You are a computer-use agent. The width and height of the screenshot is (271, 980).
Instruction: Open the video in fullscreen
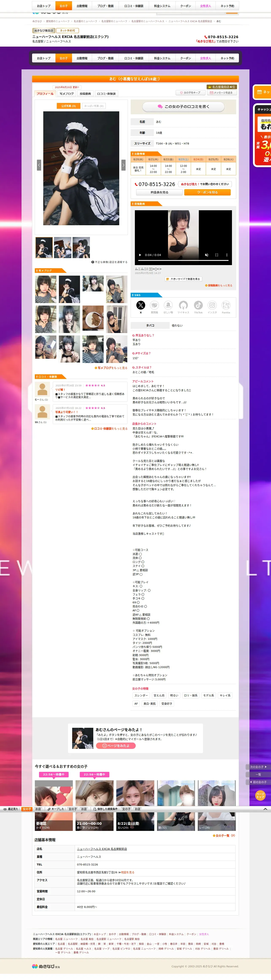pos(217,255)
